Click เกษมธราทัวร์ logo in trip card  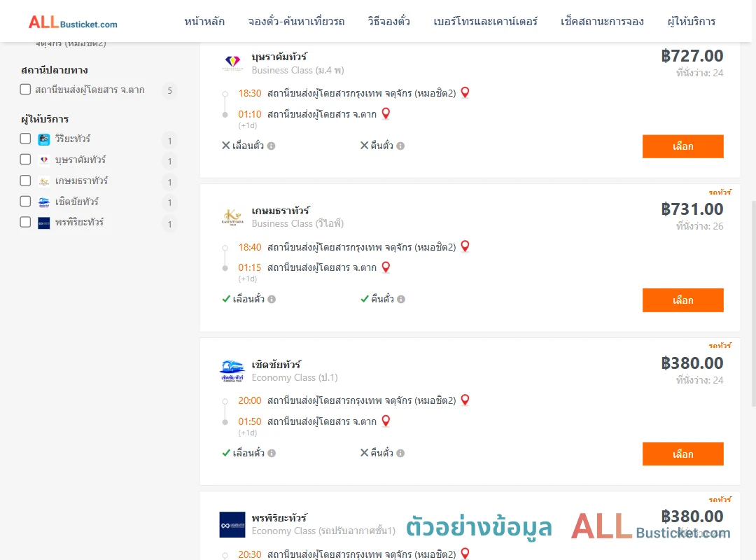pos(232,216)
